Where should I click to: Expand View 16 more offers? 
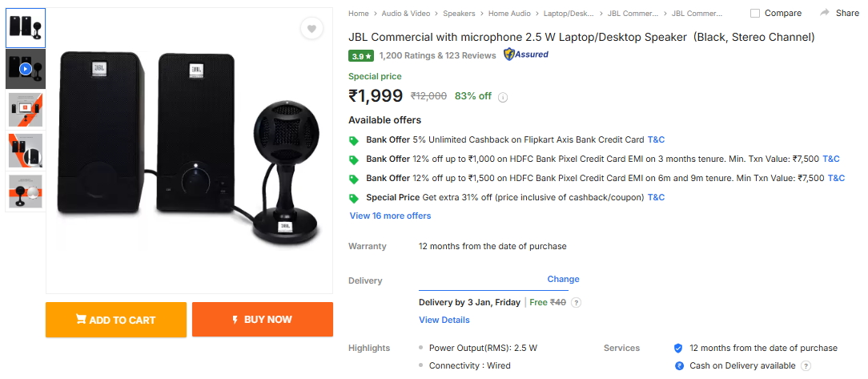point(390,216)
